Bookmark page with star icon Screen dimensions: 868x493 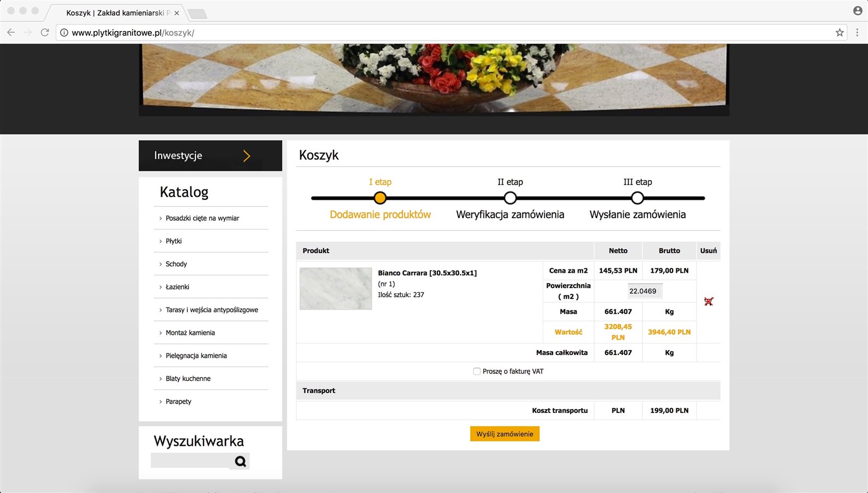[x=839, y=33]
